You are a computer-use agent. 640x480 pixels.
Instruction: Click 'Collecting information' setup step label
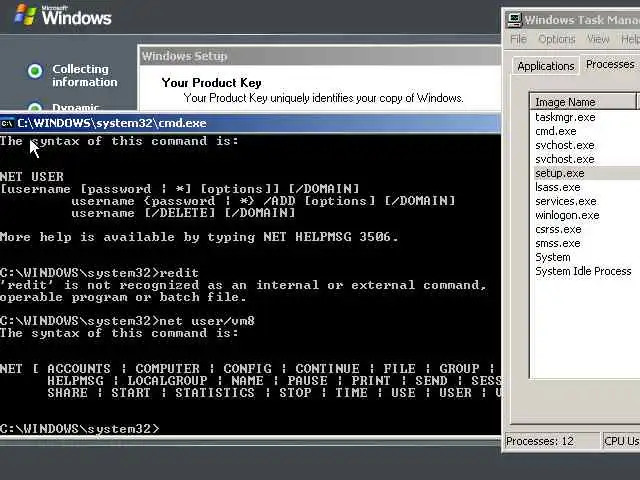(85, 76)
